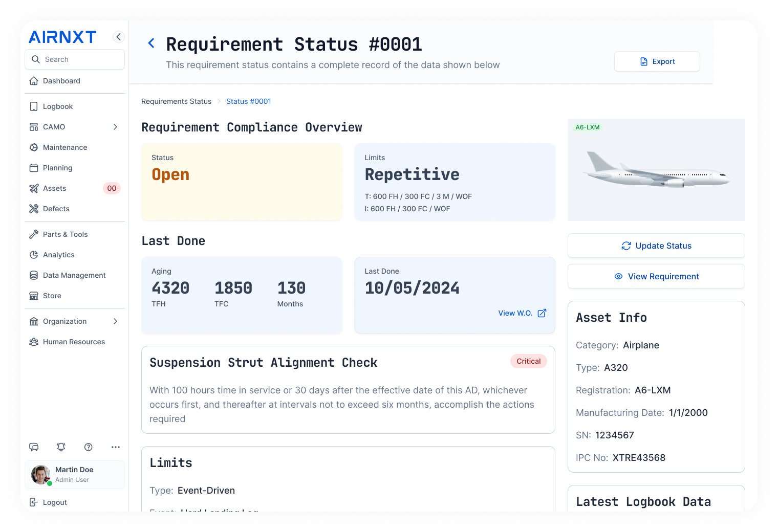Open the Logbook sidebar entry
778x532 pixels.
(58, 106)
